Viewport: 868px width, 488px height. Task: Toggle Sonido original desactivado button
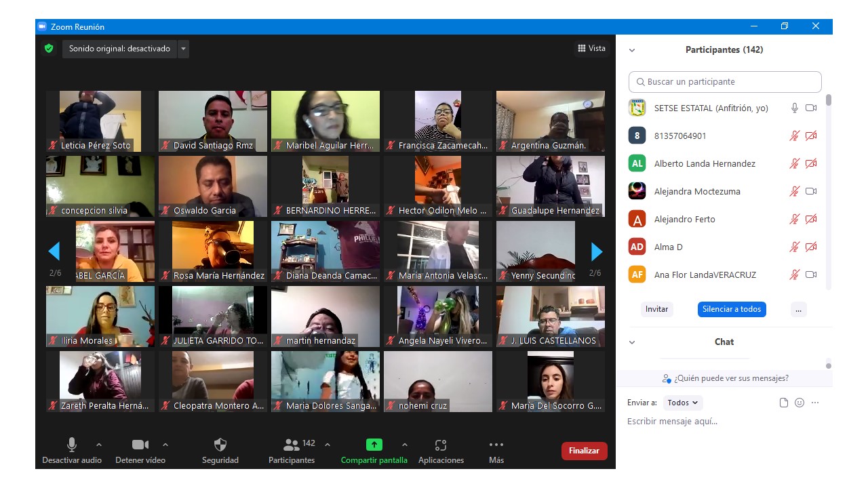pyautogui.click(x=119, y=49)
